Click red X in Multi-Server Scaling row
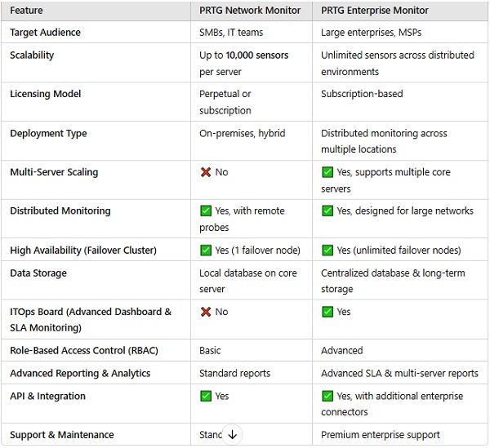Image resolution: width=490 pixels, height=448 pixels. coord(206,172)
